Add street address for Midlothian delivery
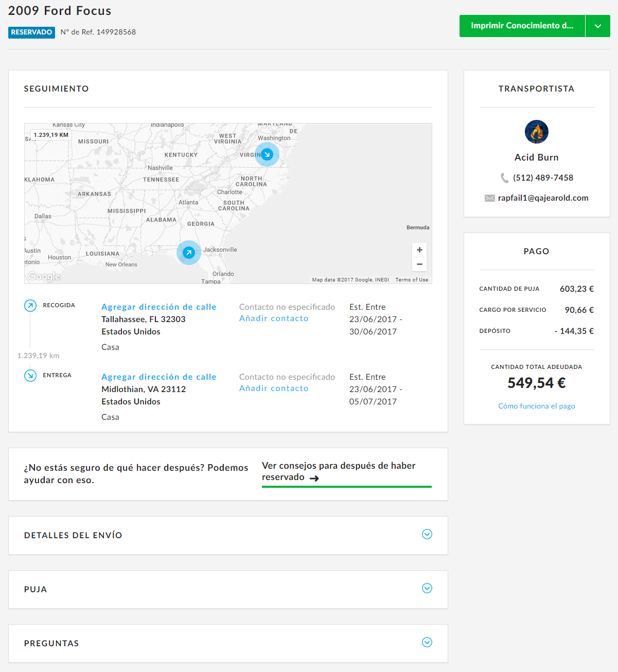Screen dimensions: 618x672 point(158,377)
